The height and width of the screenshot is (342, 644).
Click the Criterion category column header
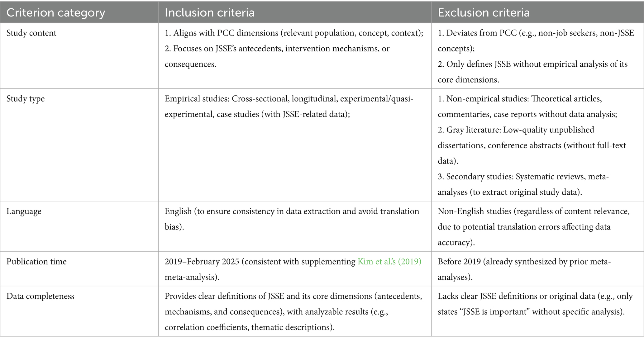click(56, 12)
